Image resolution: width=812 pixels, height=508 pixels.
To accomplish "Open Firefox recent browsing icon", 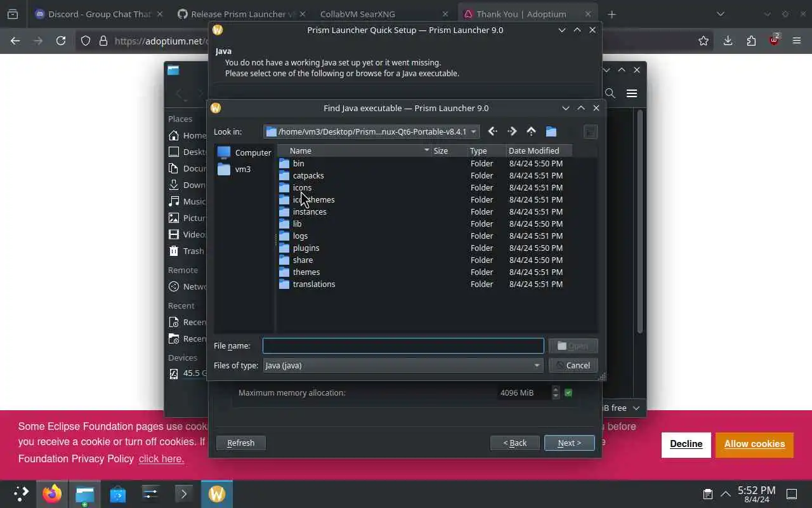I will pyautogui.click(x=13, y=14).
